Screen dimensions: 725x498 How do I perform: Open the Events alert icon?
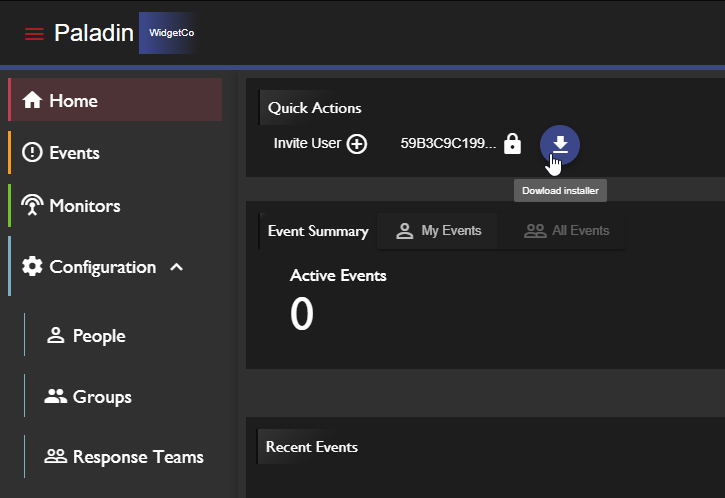click(x=32, y=153)
